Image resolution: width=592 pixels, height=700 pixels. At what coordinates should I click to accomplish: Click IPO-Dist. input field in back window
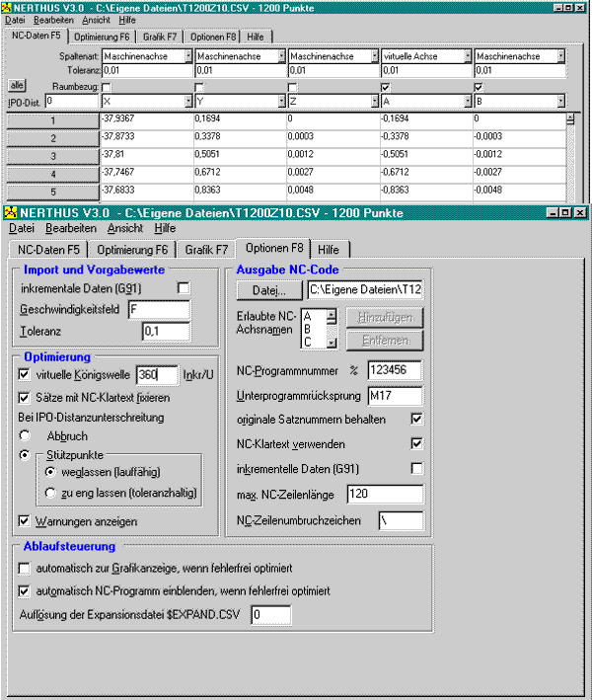click(72, 102)
